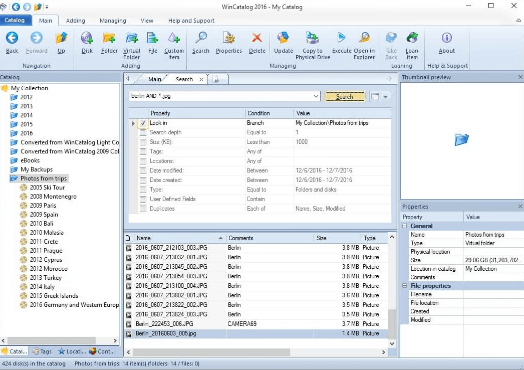Loan Item from ribbon
The height and width of the screenshot is (370, 524).
coord(412,45)
